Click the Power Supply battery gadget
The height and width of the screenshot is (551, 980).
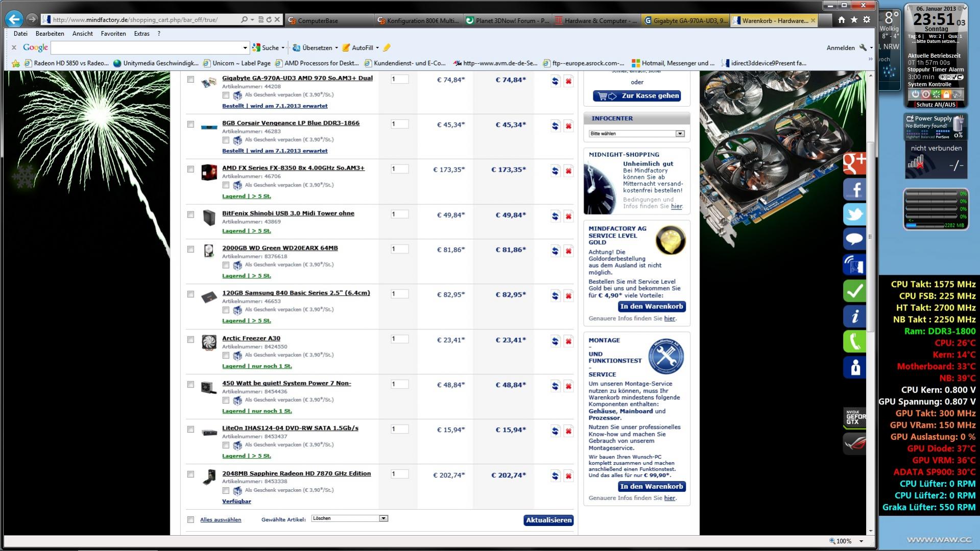936,127
